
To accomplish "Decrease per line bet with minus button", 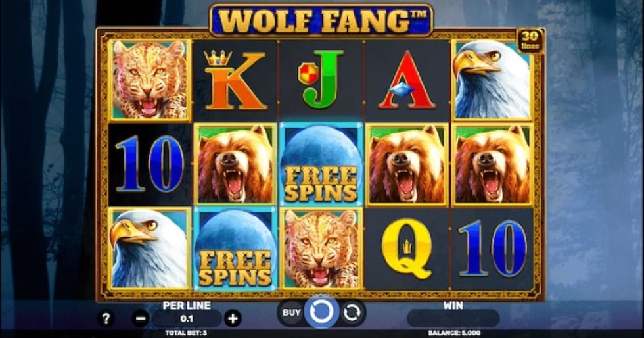I will tap(141, 319).
